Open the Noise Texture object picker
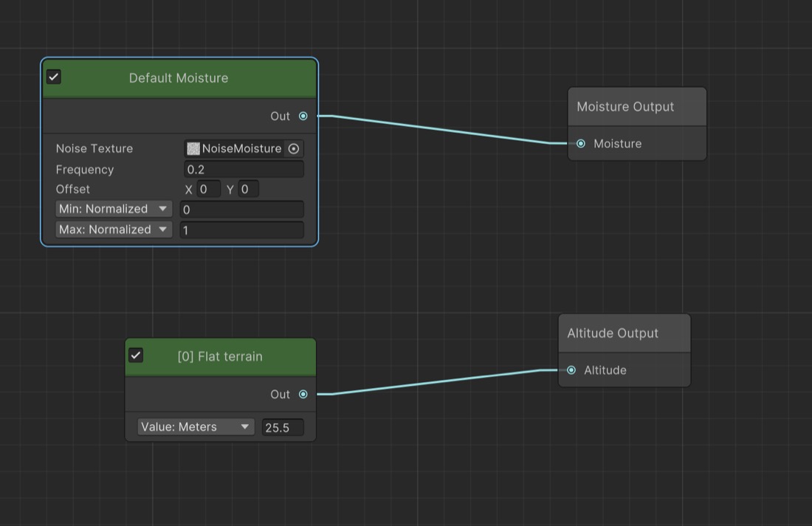Image resolution: width=812 pixels, height=526 pixels. (294, 148)
